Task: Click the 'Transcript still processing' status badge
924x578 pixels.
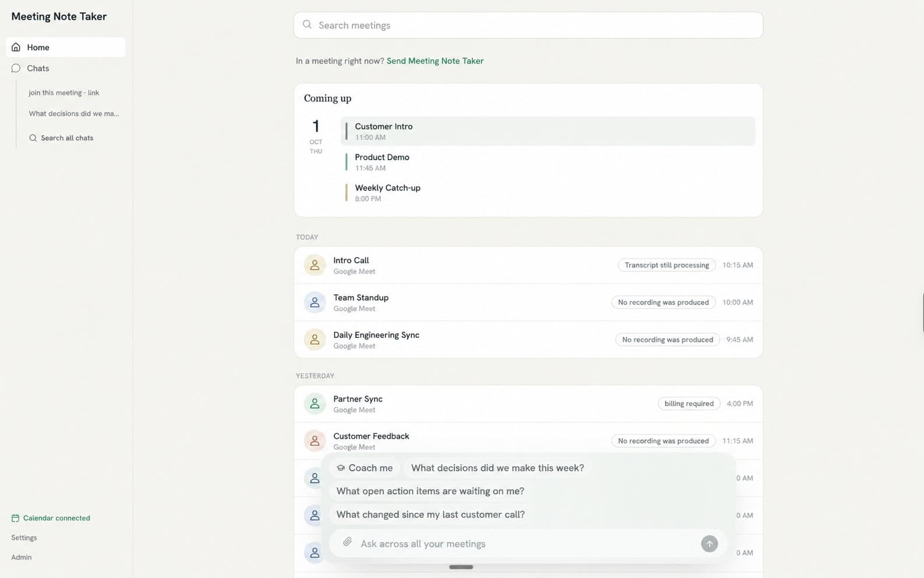Action: point(666,265)
